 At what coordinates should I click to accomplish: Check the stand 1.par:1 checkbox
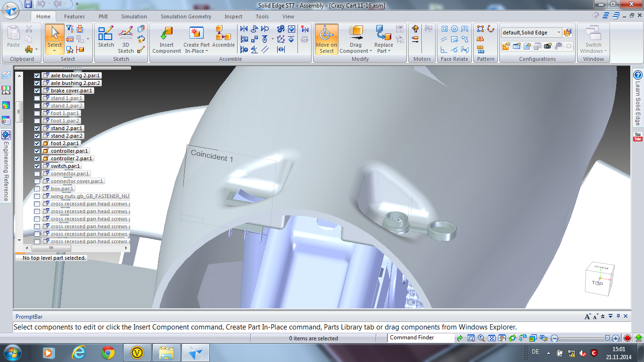(37, 98)
